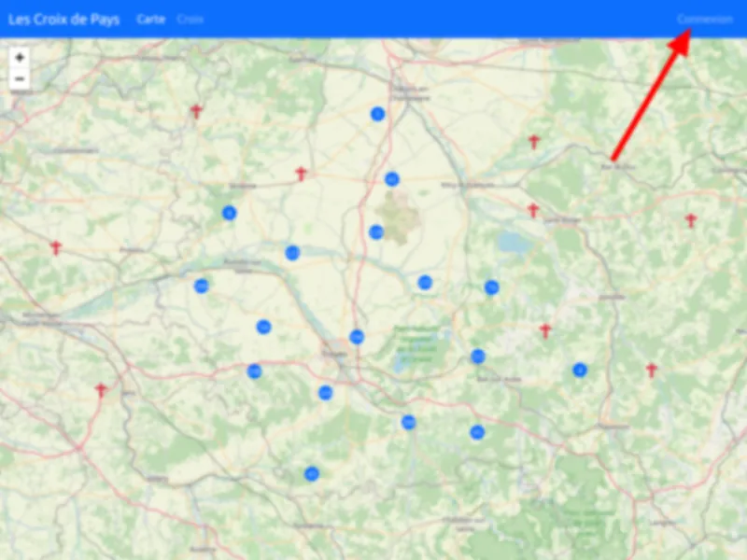The height and width of the screenshot is (560, 747).
Task: Switch to the Croix tab
Action: tap(191, 18)
